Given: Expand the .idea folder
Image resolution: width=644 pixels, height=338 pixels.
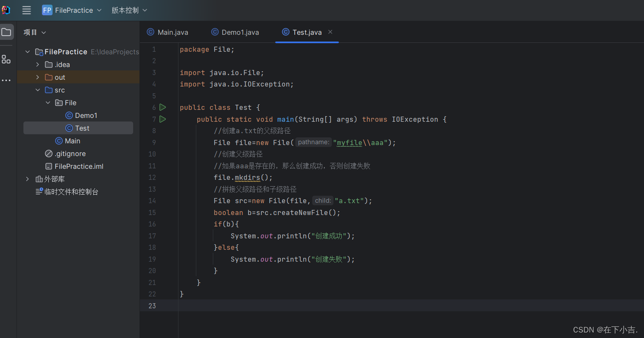Looking at the screenshot, I should [x=38, y=64].
